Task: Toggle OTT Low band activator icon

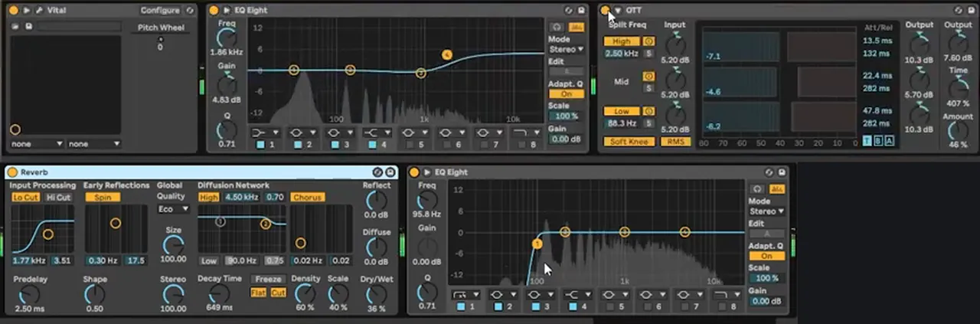Action: tap(648, 111)
